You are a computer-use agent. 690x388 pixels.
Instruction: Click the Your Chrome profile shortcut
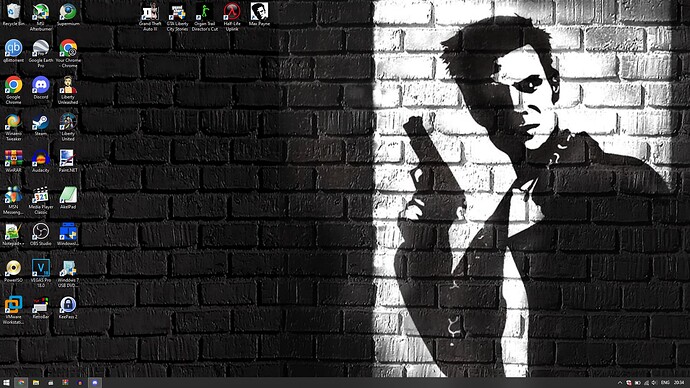click(x=68, y=54)
